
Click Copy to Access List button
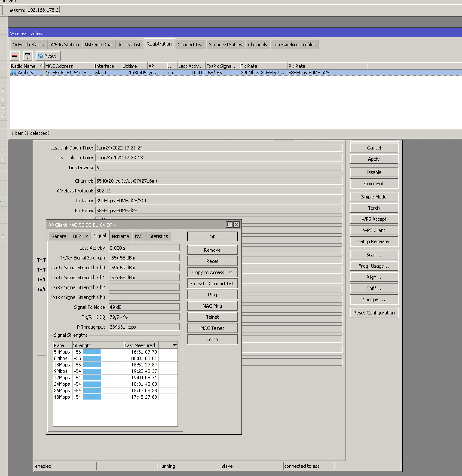(212, 272)
